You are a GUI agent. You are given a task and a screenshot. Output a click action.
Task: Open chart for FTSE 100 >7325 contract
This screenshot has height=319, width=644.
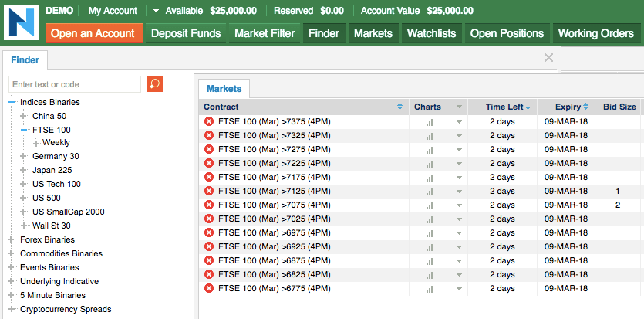430,136
